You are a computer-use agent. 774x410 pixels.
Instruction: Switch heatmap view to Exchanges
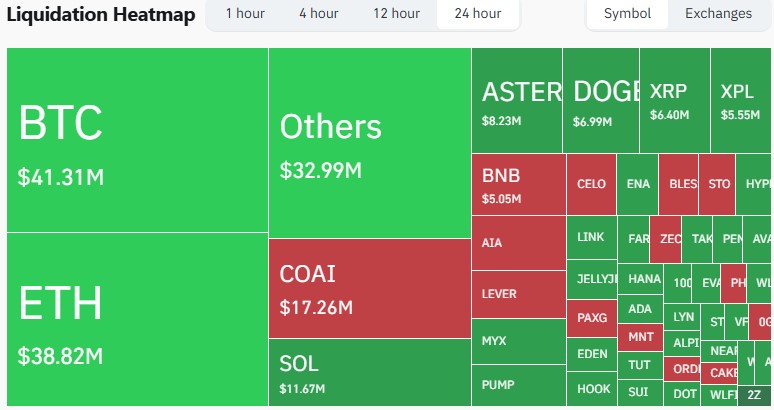tap(718, 14)
